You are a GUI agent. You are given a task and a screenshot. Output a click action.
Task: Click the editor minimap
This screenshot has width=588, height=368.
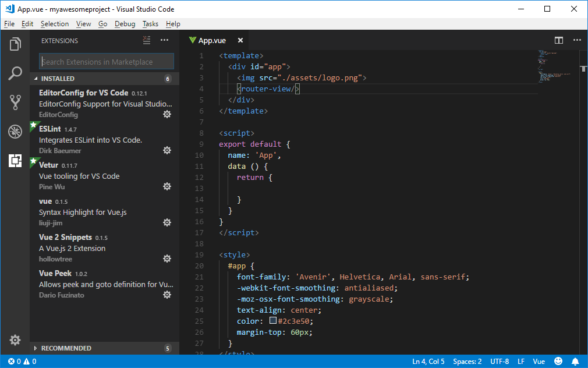(x=554, y=66)
